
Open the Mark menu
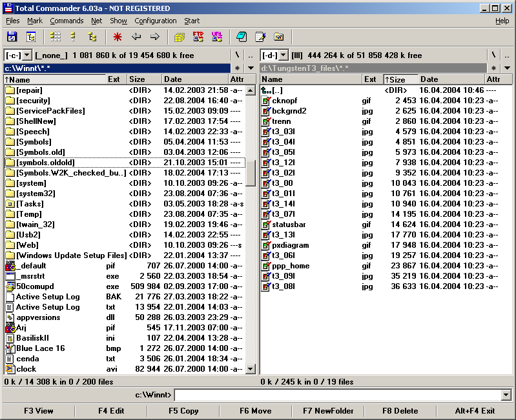coord(35,21)
